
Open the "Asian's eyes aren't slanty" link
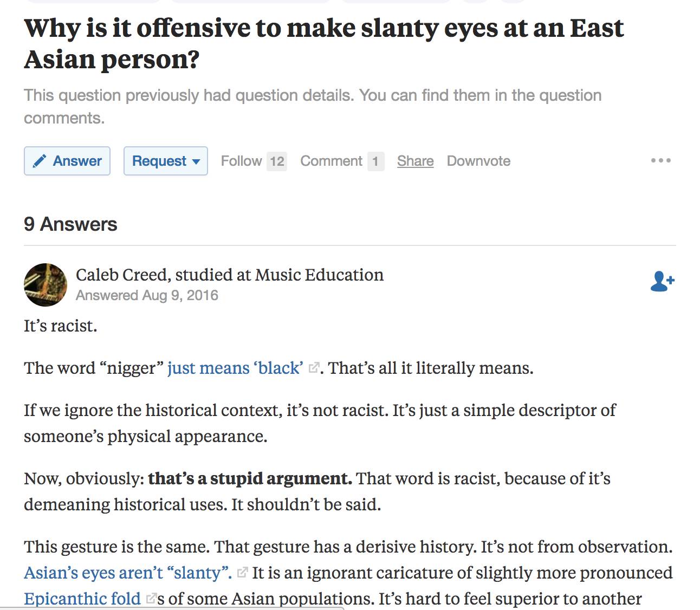click(128, 573)
